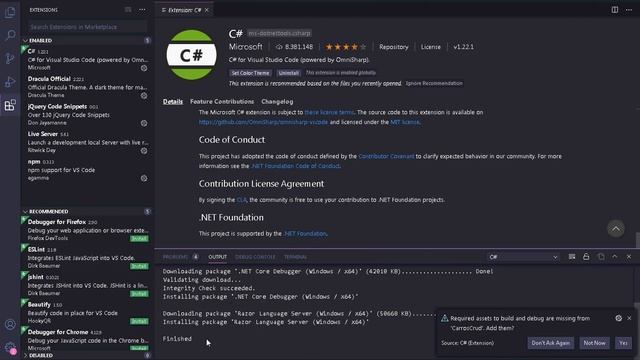This screenshot has width=640, height=360.
Task: Select Live Server in extensions list
Action: (x=87, y=142)
